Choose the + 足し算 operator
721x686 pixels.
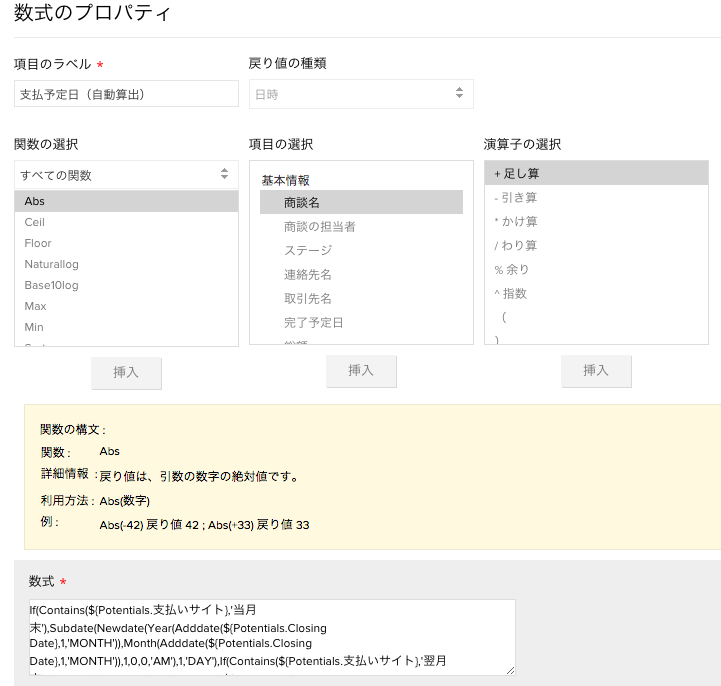[595, 173]
